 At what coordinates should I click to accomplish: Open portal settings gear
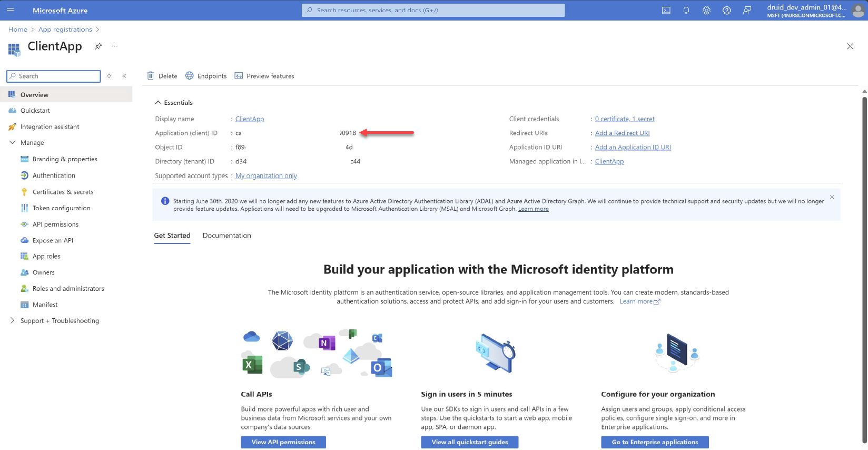706,11
